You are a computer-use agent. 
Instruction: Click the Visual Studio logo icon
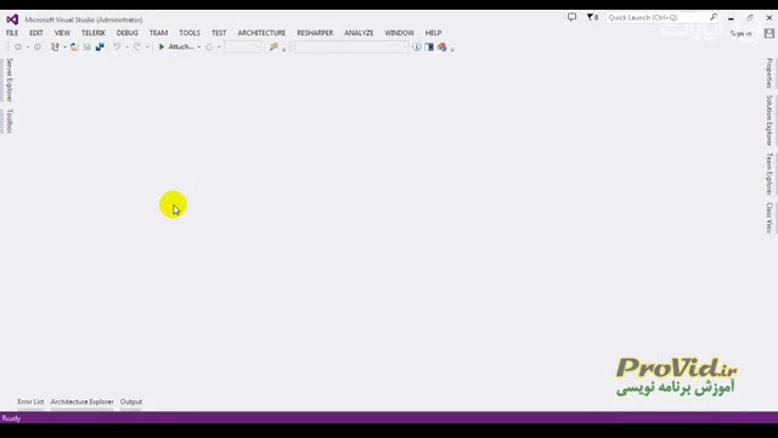tap(12, 19)
